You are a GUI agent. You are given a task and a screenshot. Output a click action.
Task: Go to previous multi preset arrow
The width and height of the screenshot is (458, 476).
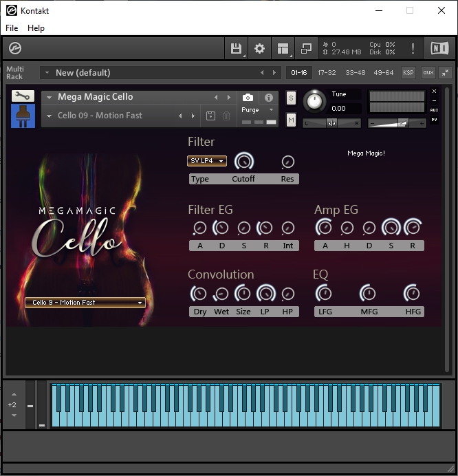tap(262, 72)
